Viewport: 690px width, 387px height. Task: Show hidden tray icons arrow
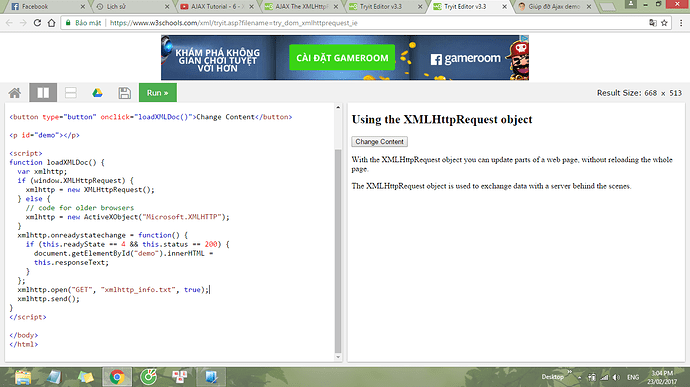tap(579, 378)
